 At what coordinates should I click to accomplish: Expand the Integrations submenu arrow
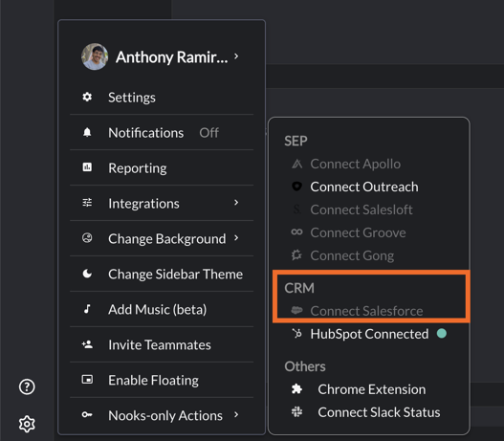tap(236, 203)
